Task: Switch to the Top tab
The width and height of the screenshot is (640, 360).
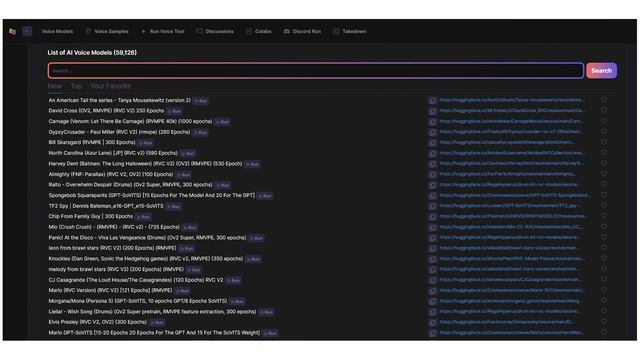Action: (x=76, y=86)
